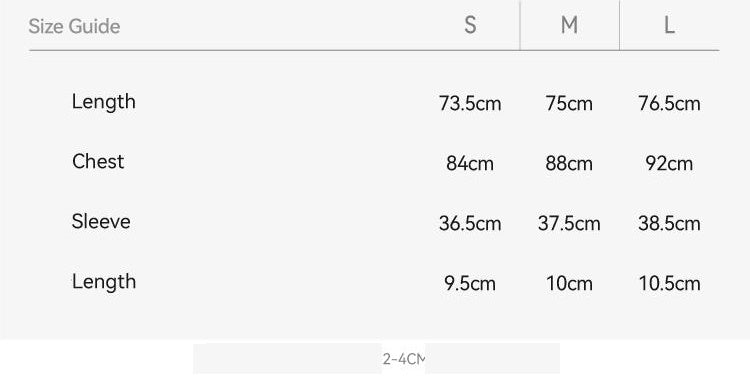Click the bottom Length row label

pyautogui.click(x=104, y=282)
